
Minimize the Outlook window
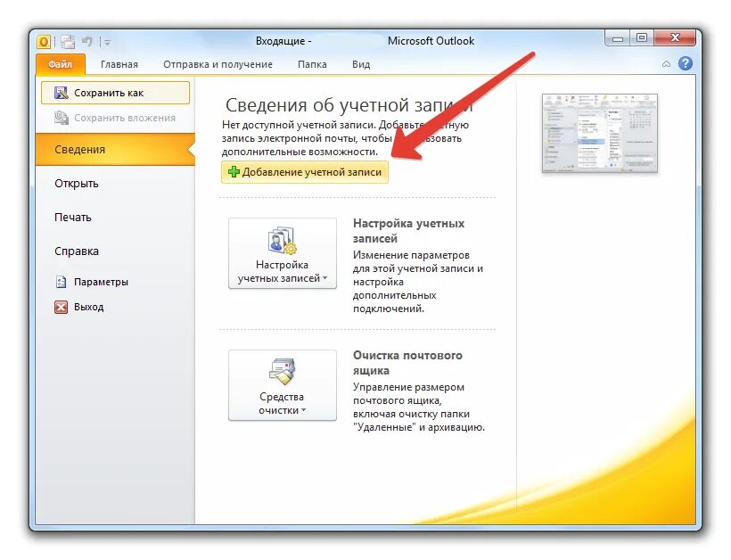coord(618,38)
